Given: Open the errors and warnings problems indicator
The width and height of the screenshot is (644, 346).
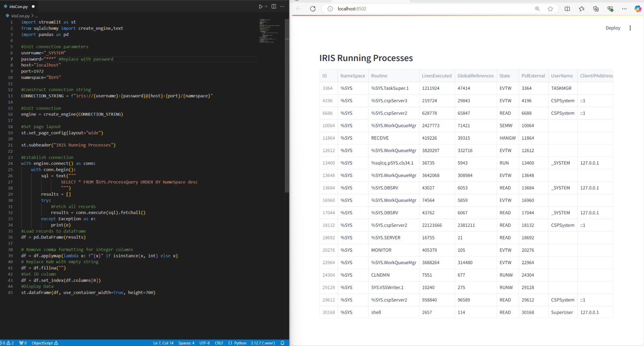Looking at the screenshot, I should 7,343.
